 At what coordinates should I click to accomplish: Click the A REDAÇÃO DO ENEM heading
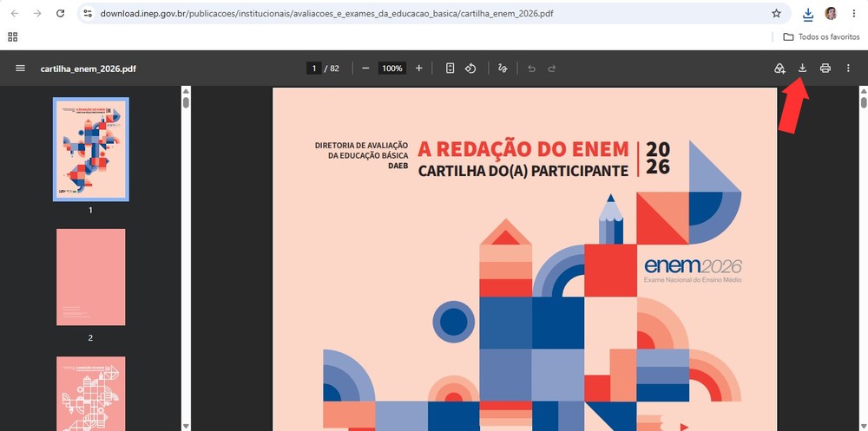523,149
